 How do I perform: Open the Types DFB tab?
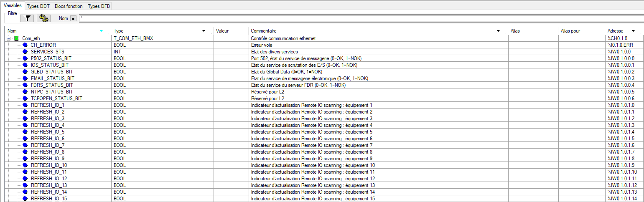[x=99, y=6]
